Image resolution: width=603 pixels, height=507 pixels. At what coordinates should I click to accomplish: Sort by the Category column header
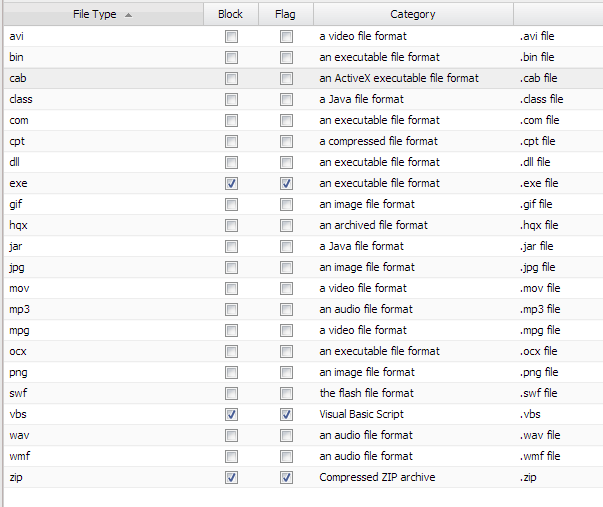pos(412,14)
